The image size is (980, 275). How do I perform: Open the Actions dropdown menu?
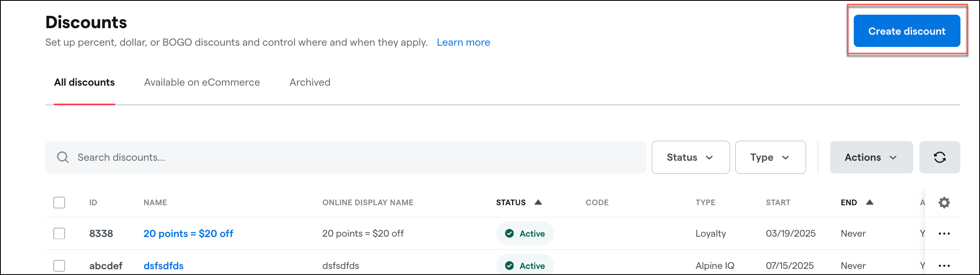(x=871, y=157)
